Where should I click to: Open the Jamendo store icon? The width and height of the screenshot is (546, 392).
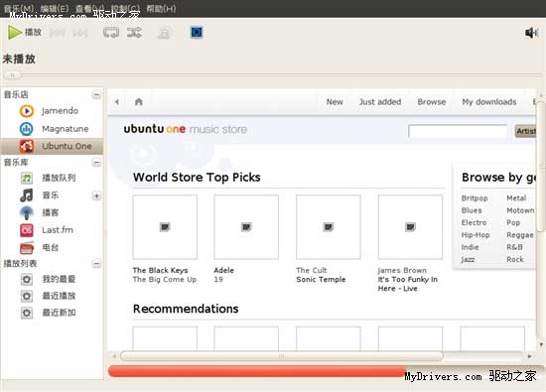(x=27, y=111)
